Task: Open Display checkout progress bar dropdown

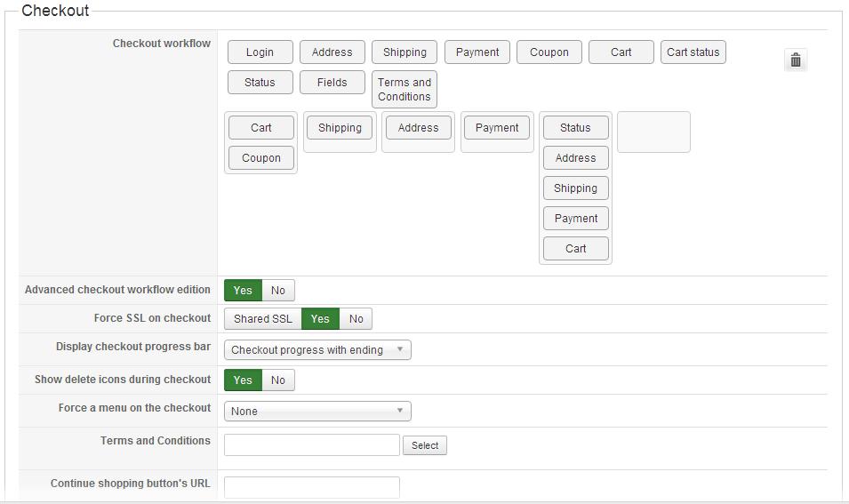Action: [x=317, y=350]
